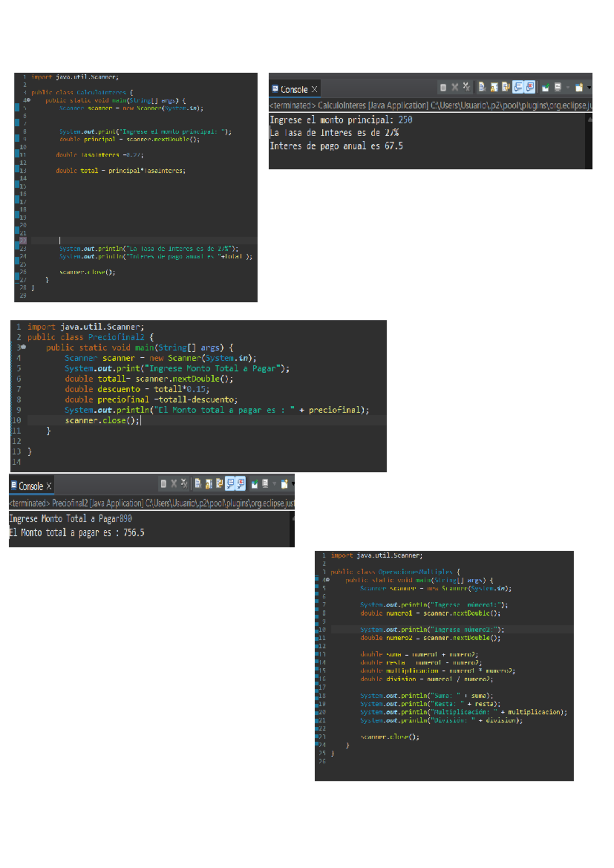
Task: Click the scanner.close() line in Preciofinal2 editor
Action: click(102, 421)
